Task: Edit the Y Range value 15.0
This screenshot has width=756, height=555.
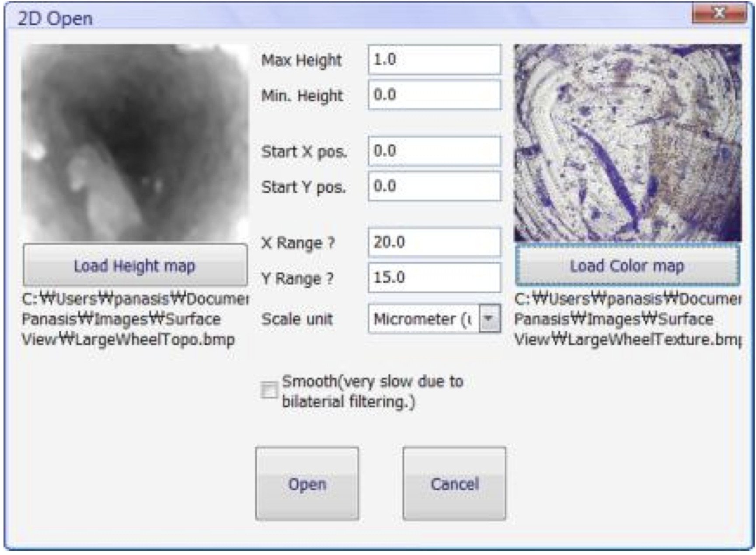Action: [435, 277]
